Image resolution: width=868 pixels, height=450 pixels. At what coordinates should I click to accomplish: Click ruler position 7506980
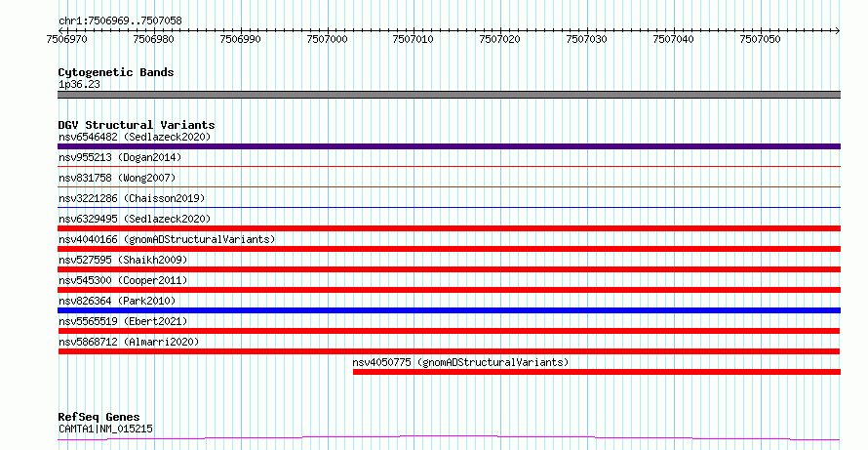click(x=153, y=39)
